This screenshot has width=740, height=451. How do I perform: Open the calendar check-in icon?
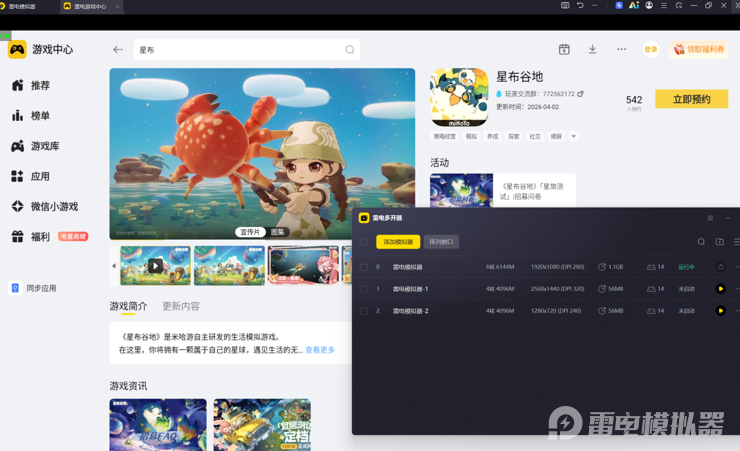click(564, 50)
